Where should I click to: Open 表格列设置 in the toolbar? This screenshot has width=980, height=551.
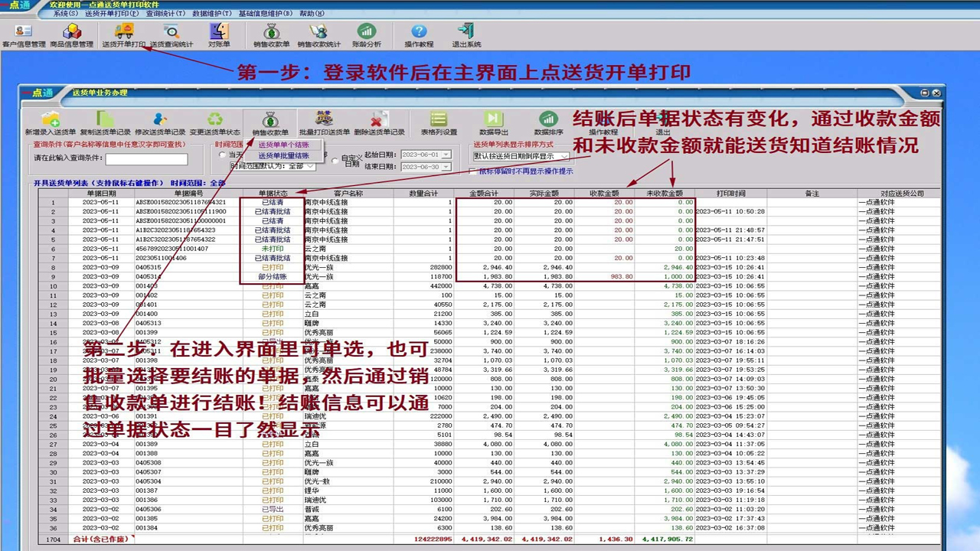[439, 121]
